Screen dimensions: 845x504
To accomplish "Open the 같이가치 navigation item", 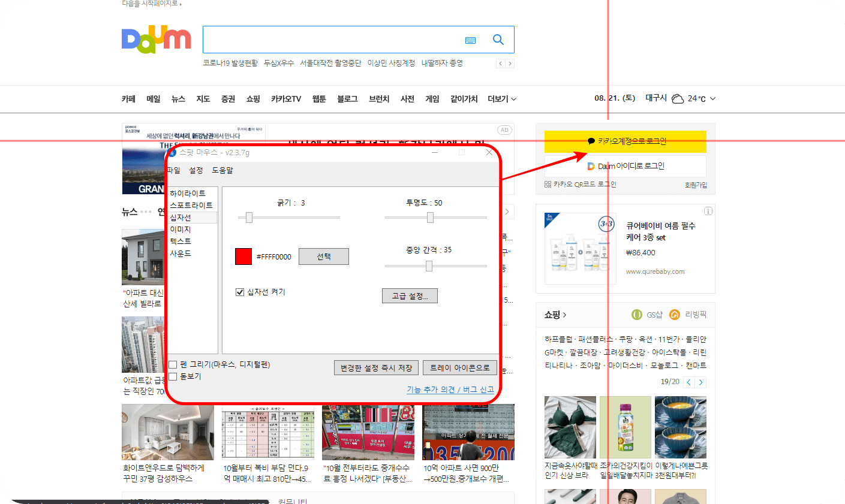I will point(464,99).
